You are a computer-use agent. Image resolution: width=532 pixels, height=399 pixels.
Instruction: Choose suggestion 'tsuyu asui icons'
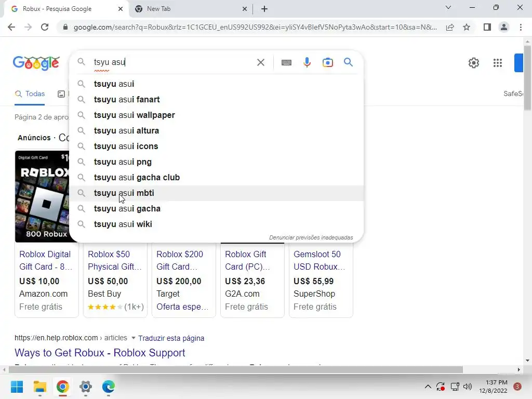217,146
